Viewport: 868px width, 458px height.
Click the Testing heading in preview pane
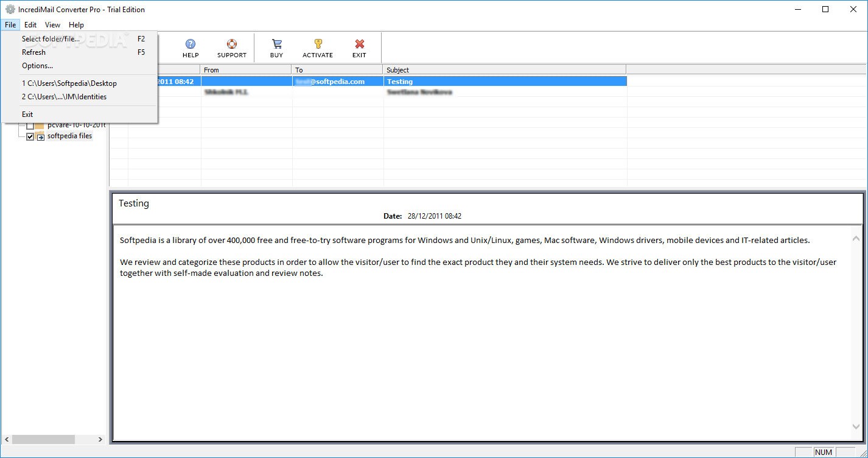(x=134, y=203)
